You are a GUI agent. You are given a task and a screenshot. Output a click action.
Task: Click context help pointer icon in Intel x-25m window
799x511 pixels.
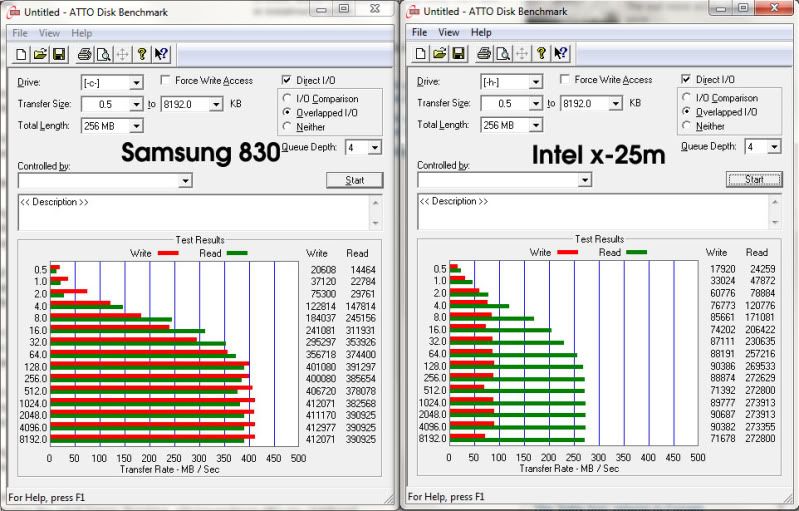561,53
